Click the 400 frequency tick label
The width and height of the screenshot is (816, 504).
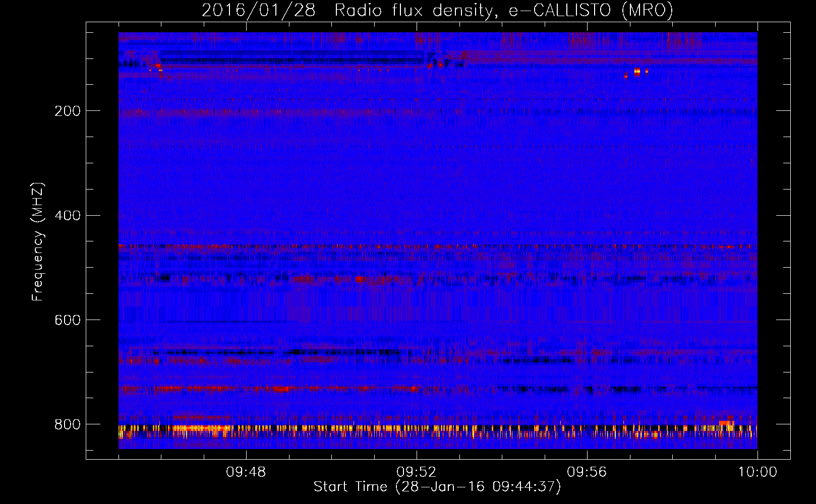68,216
